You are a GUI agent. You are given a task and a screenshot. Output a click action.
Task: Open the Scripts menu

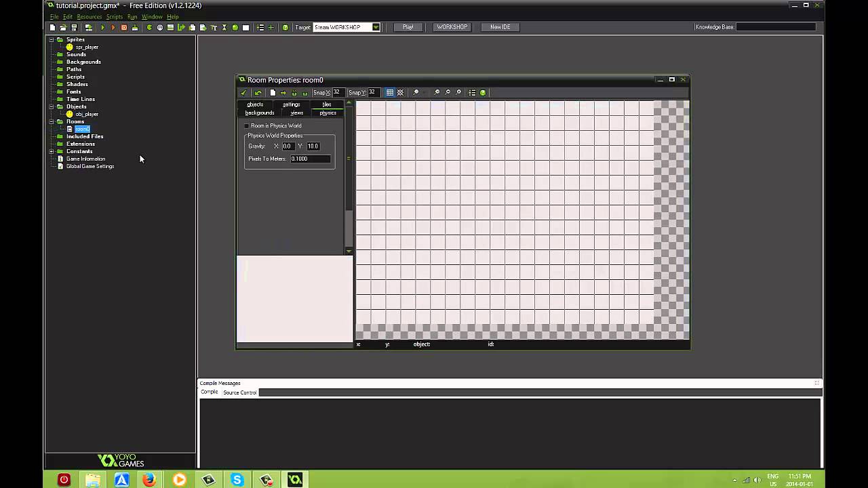[114, 16]
